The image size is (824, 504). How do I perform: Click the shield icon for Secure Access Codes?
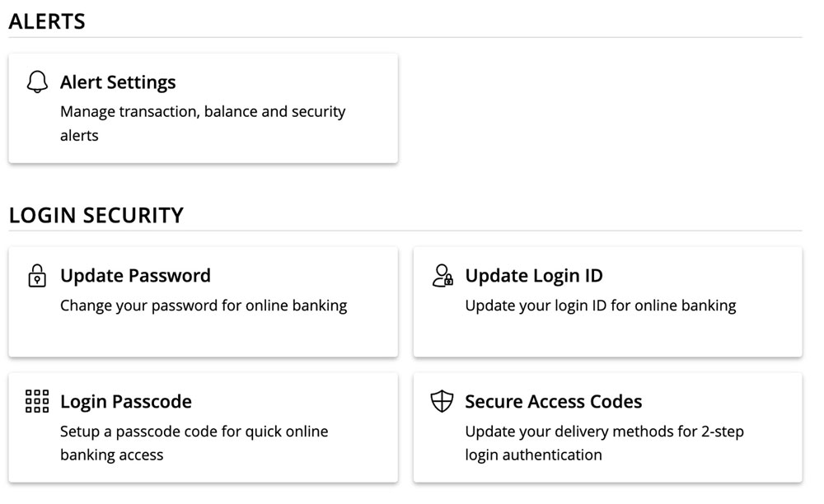442,401
